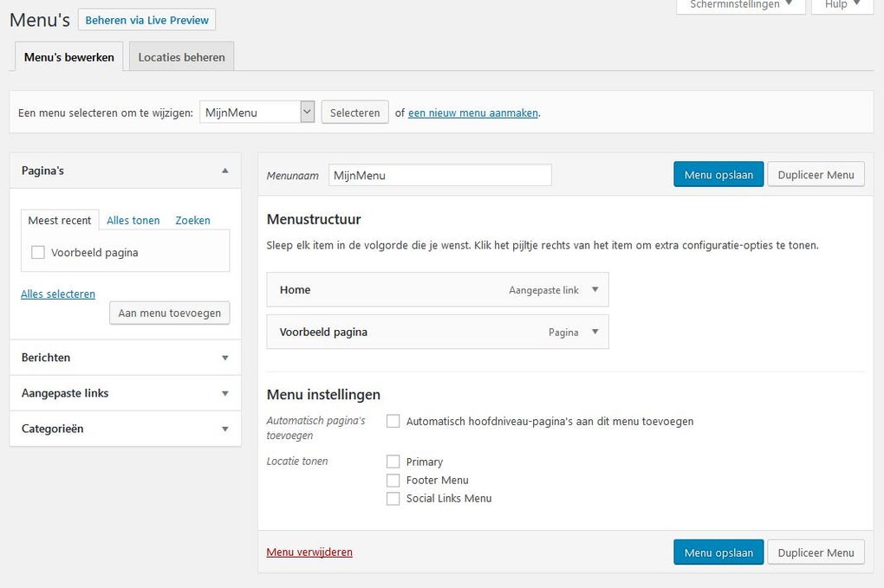The height and width of the screenshot is (588, 884).
Task: Switch to the Locaties beheren tab
Action: [179, 57]
